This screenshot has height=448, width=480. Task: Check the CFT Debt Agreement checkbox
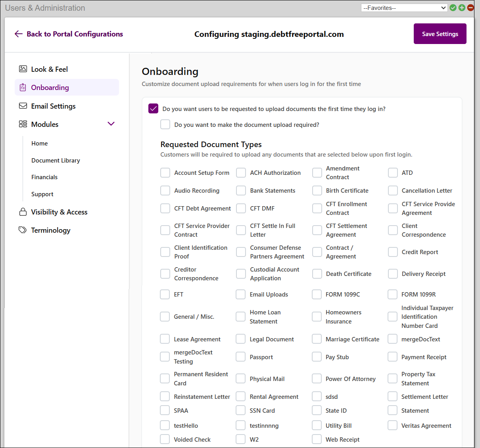[165, 209]
